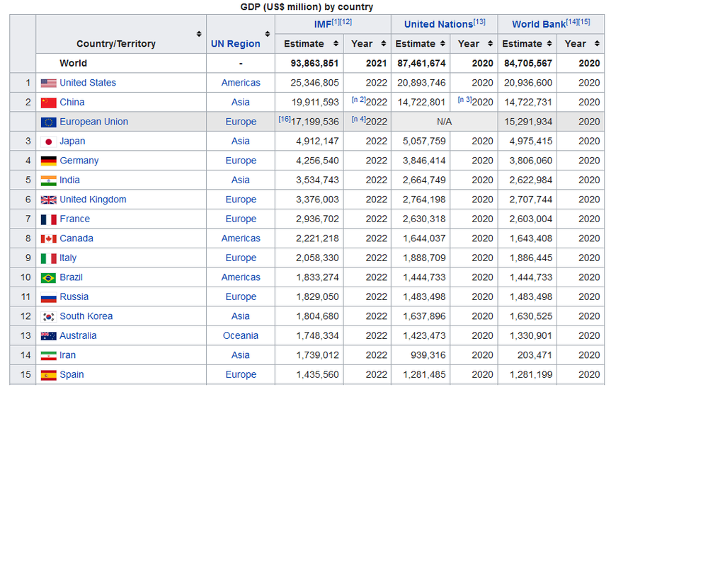Sort by World Bank Estimate column
The width and height of the screenshot is (725, 588).
549,43
